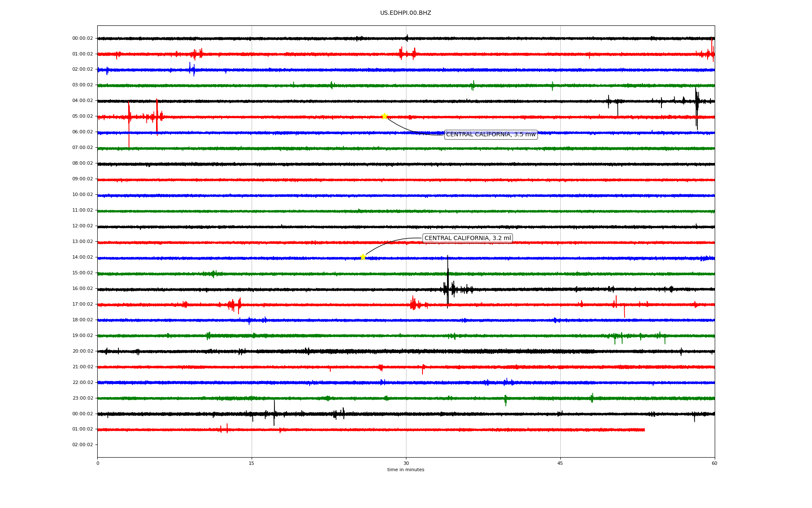The image size is (812, 508).
Task: Click the 00:00:02 label at the top
Action: pos(82,39)
